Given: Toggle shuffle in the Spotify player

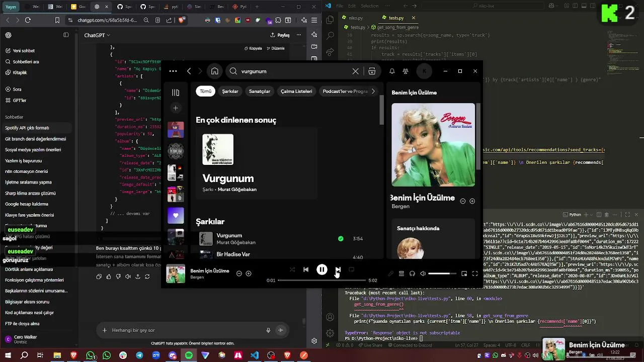Looking at the screenshot, I should click(292, 269).
